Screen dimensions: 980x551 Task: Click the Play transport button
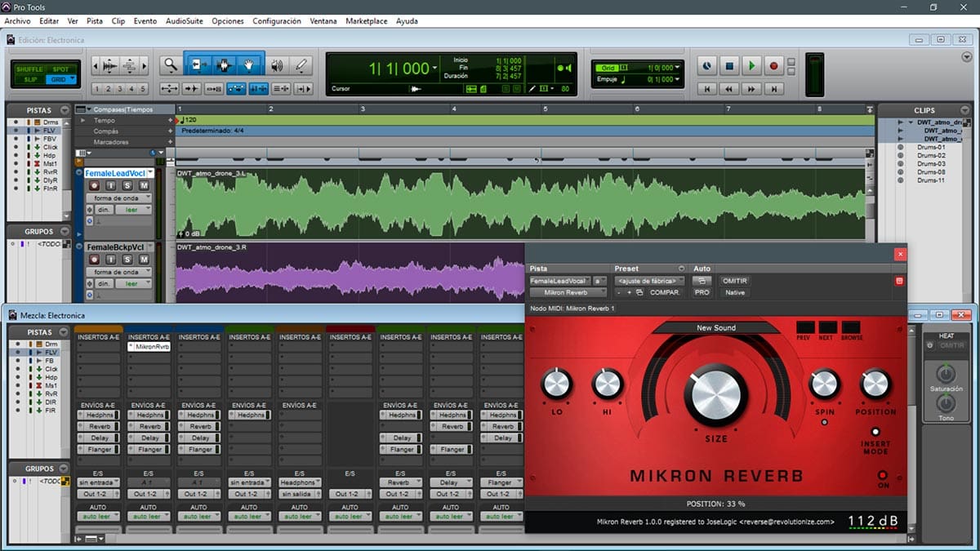pos(751,65)
